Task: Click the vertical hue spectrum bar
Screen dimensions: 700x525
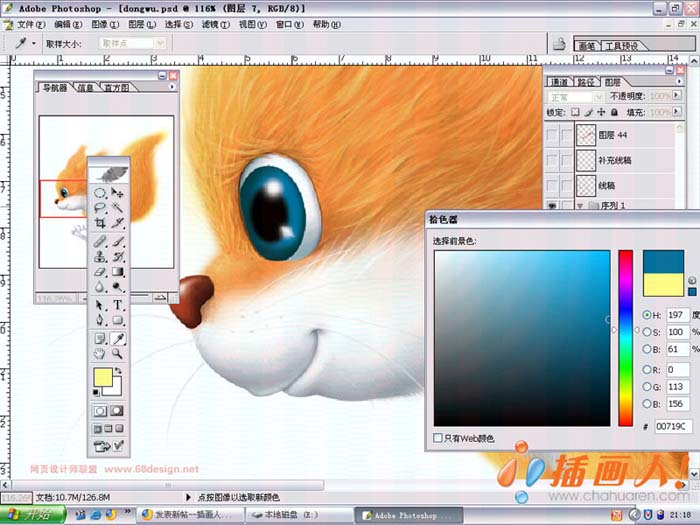Action: (625, 338)
